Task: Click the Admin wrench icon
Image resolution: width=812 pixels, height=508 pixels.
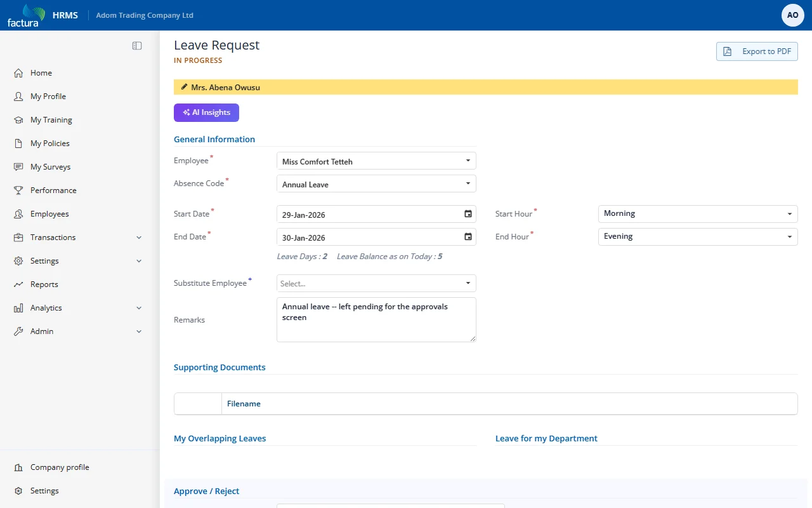Action: pyautogui.click(x=18, y=331)
